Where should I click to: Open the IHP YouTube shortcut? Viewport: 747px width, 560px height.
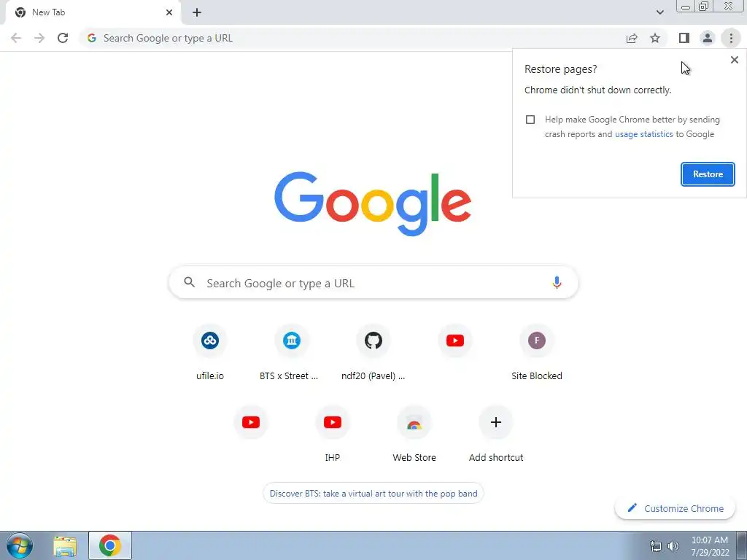[333, 435]
